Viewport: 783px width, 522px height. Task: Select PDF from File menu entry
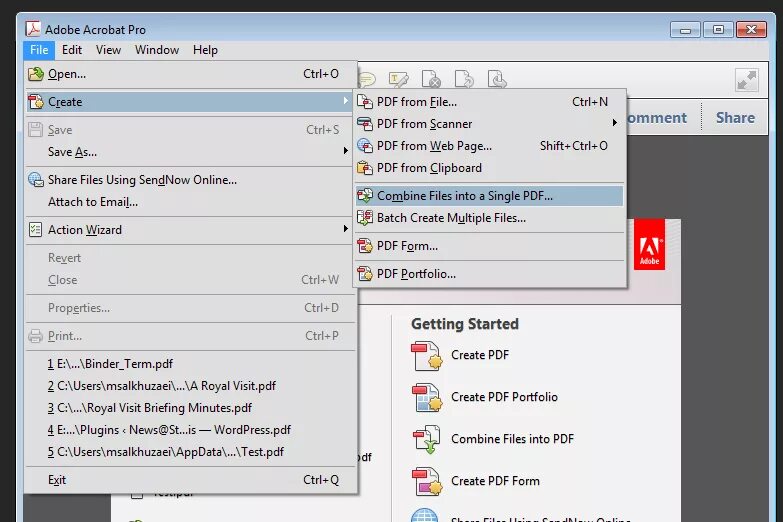click(x=489, y=102)
